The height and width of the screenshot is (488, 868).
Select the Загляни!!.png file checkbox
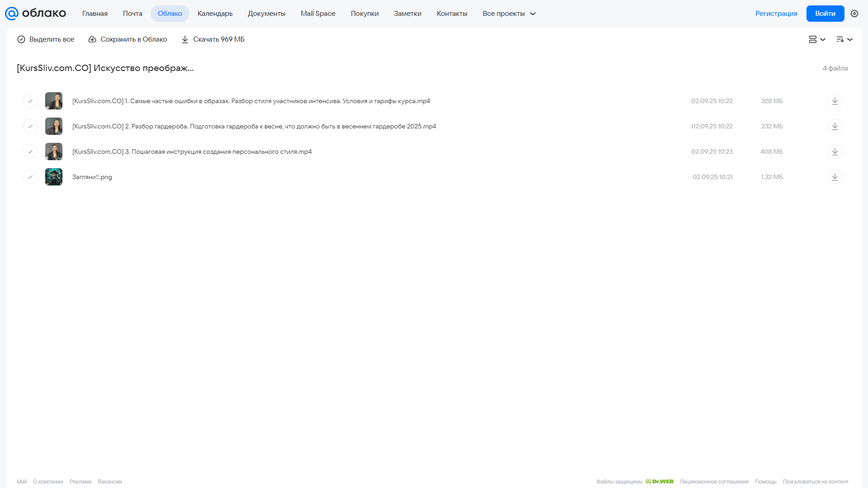(30, 177)
